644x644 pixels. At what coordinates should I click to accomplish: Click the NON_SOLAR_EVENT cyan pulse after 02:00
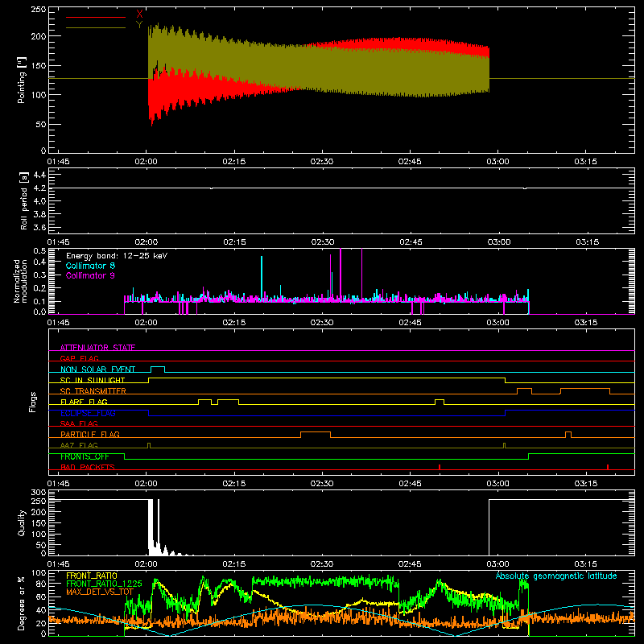[158, 369]
